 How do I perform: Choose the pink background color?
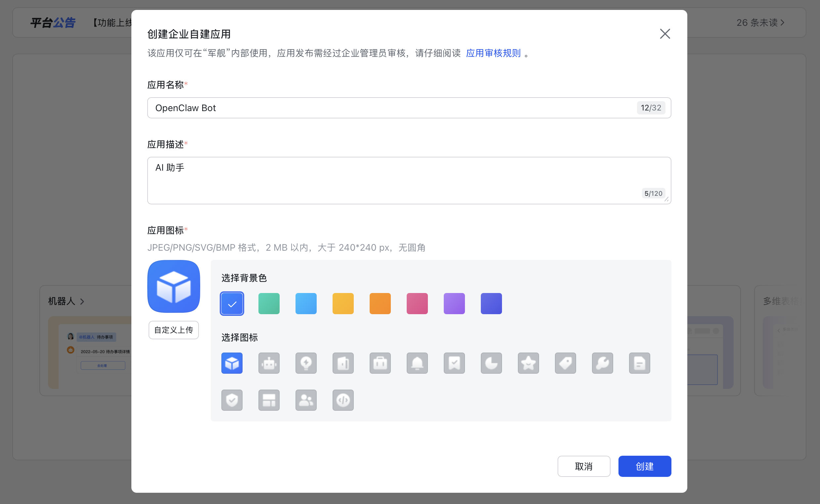point(417,303)
